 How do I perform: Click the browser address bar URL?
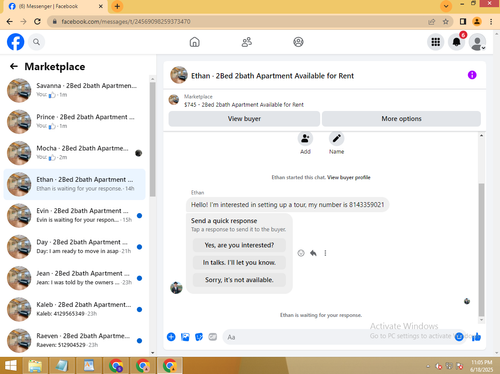(126, 22)
